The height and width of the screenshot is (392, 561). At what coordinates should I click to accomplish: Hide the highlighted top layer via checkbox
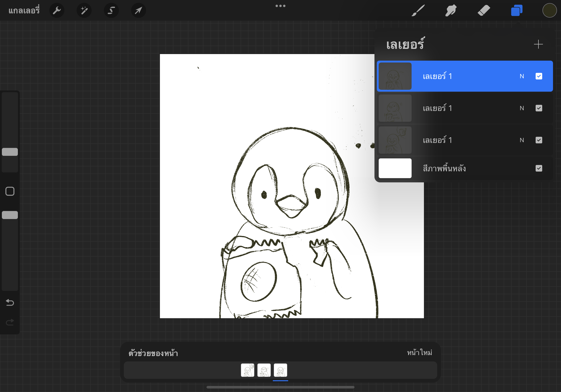[538, 76]
